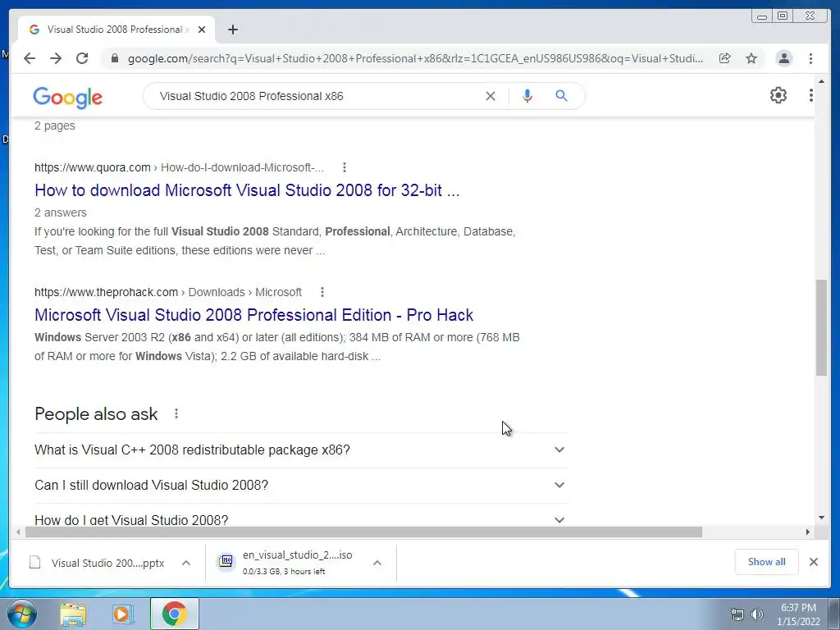Expand 'How do I get Visual Studio 2008?'
Image resolution: width=840 pixels, height=630 pixels.
[300, 519]
